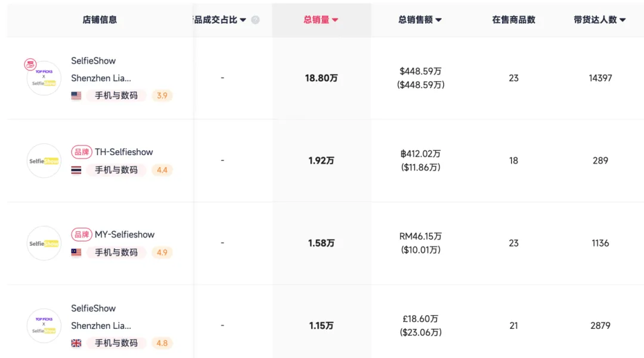Click the 4.9 rating badge for MY-Selfieshow

pyautogui.click(x=162, y=252)
